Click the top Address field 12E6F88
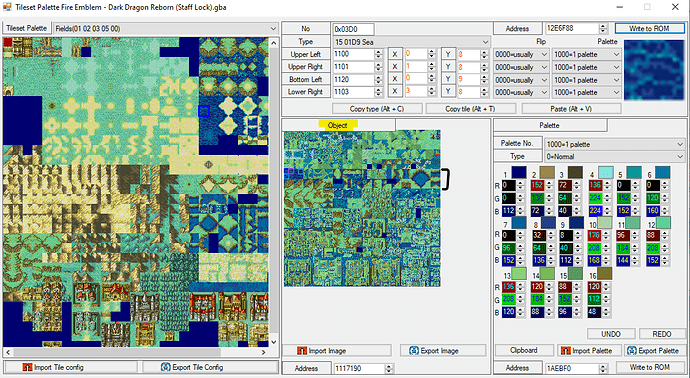The height and width of the screenshot is (378, 690). tap(572, 29)
